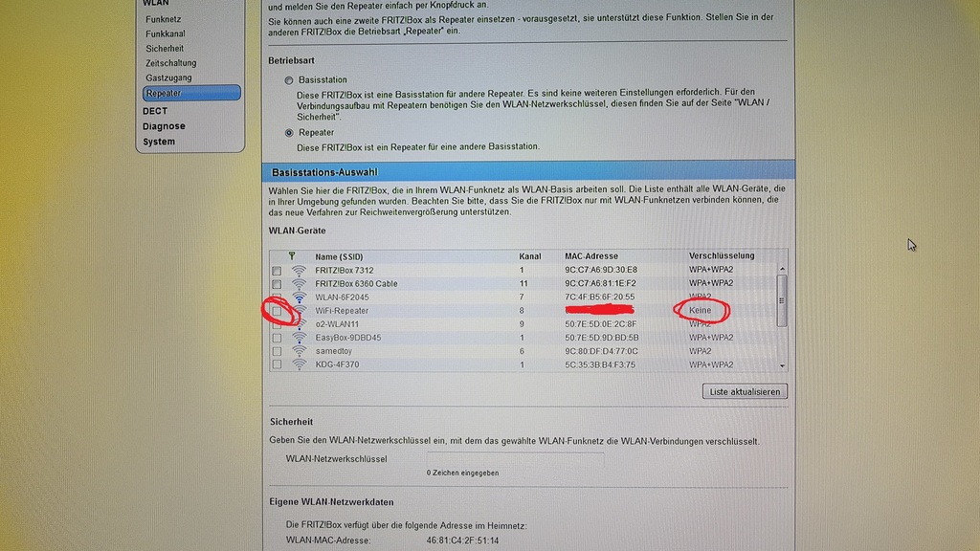Viewport: 980px width, 551px height.
Task: Check the box for EasyBox-9DBD45 network
Action: 277,338
